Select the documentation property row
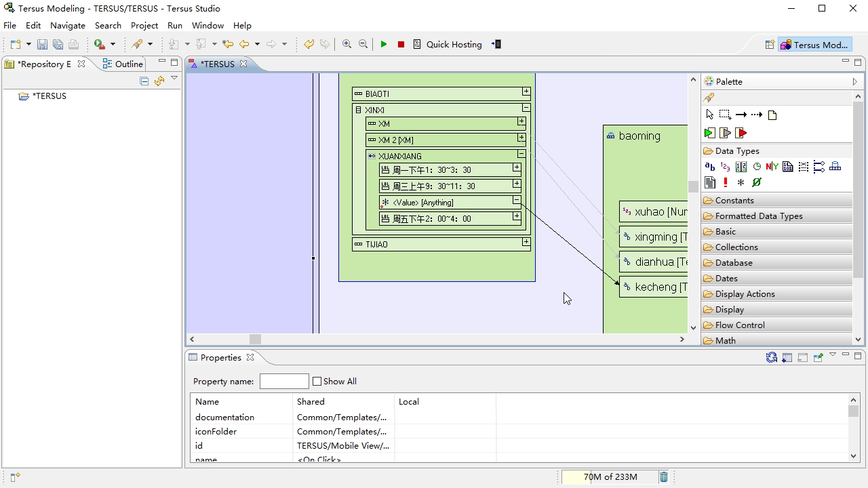 pos(518,418)
